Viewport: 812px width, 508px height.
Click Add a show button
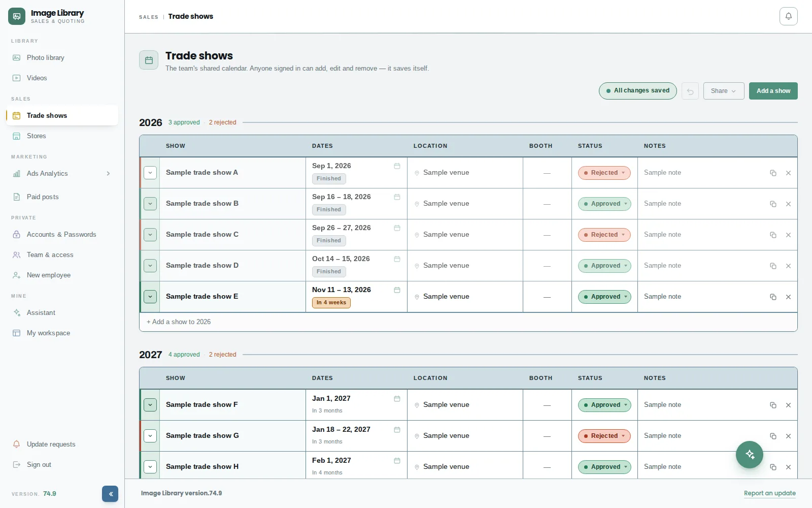773,91
